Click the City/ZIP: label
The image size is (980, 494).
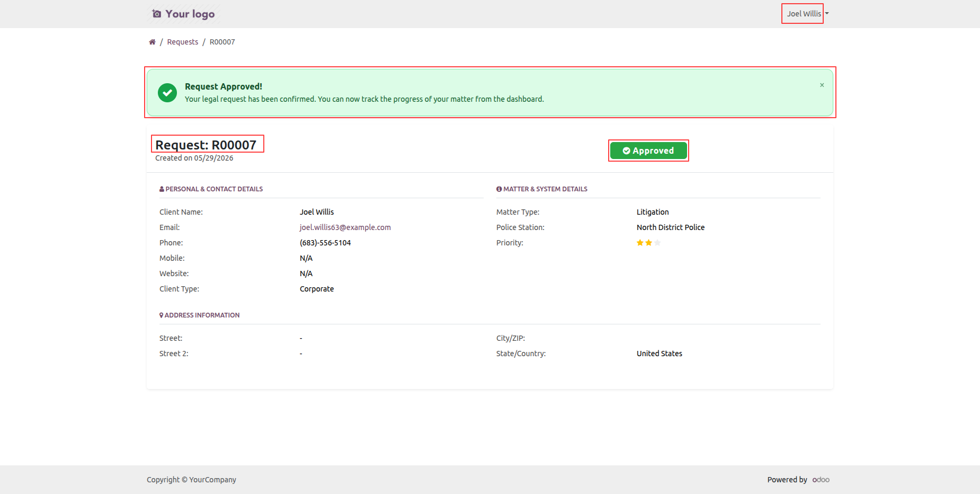[x=511, y=338]
